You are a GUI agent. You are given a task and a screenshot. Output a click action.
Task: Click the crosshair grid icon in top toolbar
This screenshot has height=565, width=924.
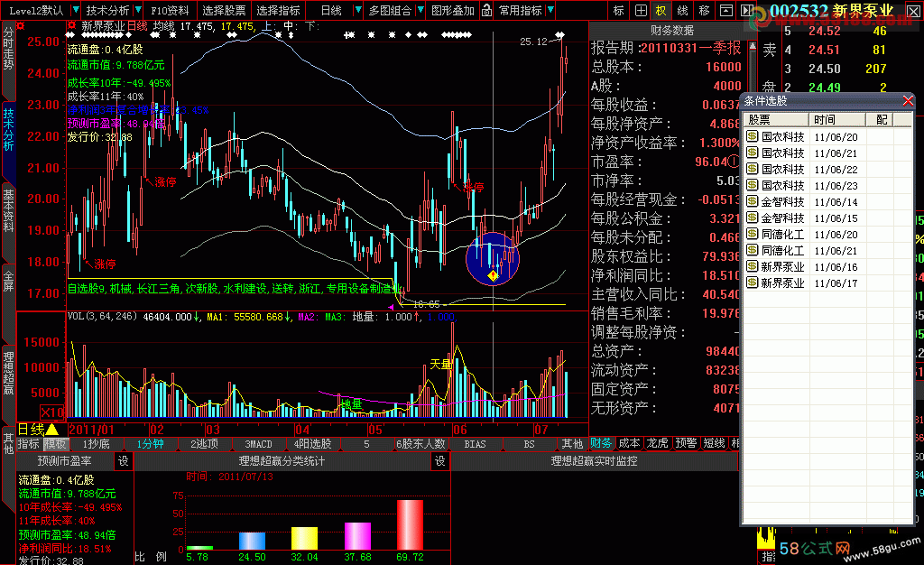click(640, 11)
